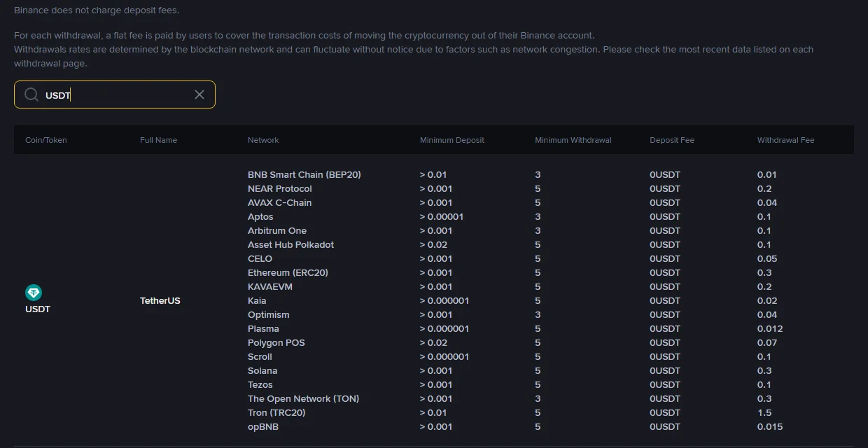The width and height of the screenshot is (868, 448).
Task: Select Ethereum (ERC20) network row
Action: click(x=288, y=272)
